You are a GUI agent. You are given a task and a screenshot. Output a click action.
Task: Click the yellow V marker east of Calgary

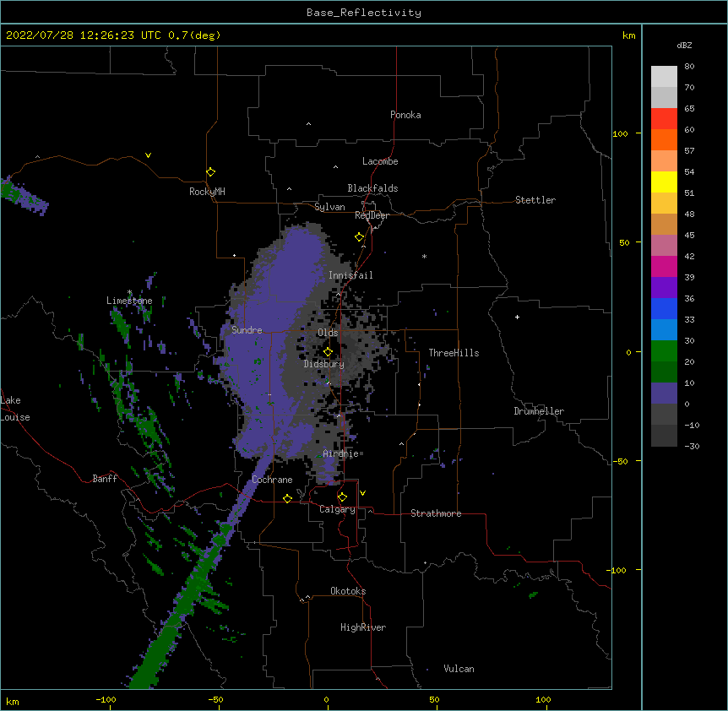(362, 493)
